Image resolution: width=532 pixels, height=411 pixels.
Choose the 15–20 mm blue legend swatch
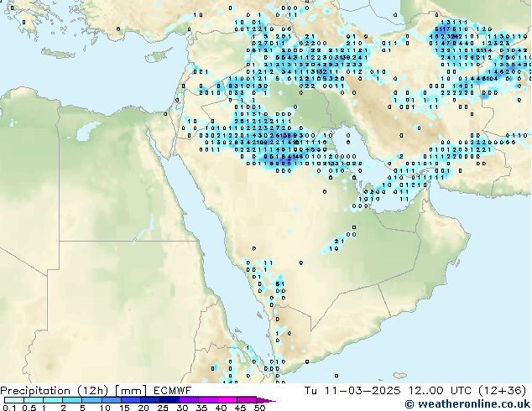(130, 400)
